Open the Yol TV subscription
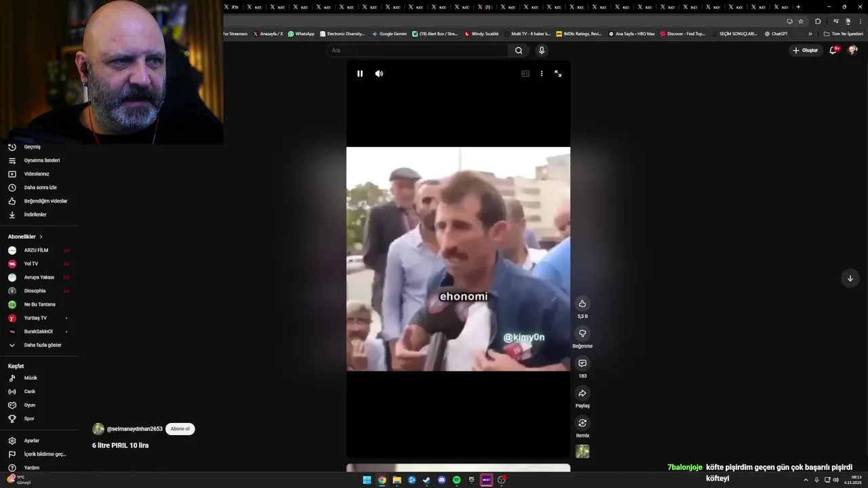This screenshot has width=868, height=488. click(x=31, y=264)
